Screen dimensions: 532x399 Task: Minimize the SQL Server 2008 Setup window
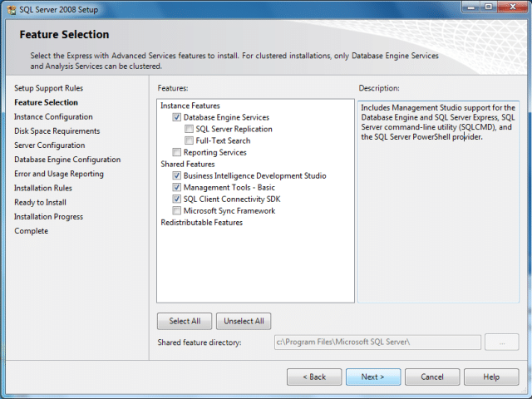click(x=471, y=7)
